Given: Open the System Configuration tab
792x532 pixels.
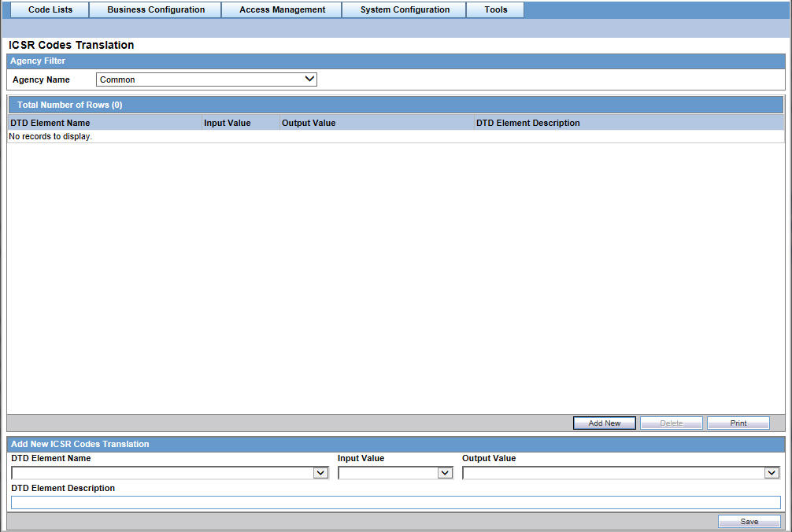Looking at the screenshot, I should [x=405, y=9].
